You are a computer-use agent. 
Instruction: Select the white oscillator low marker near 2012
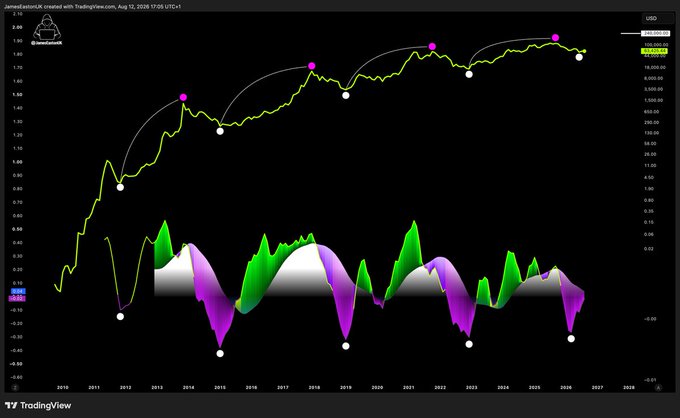click(120, 317)
